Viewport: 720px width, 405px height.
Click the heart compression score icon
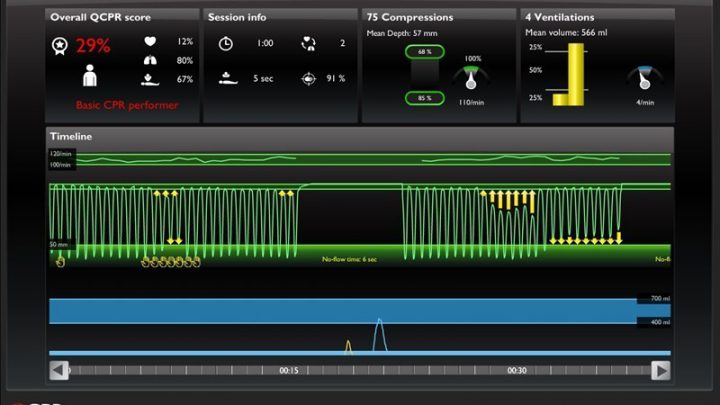150,41
